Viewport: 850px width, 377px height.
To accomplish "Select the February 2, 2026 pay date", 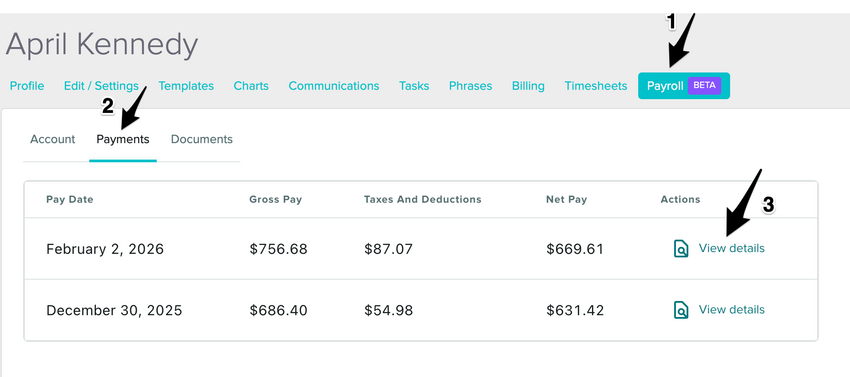I will (105, 249).
